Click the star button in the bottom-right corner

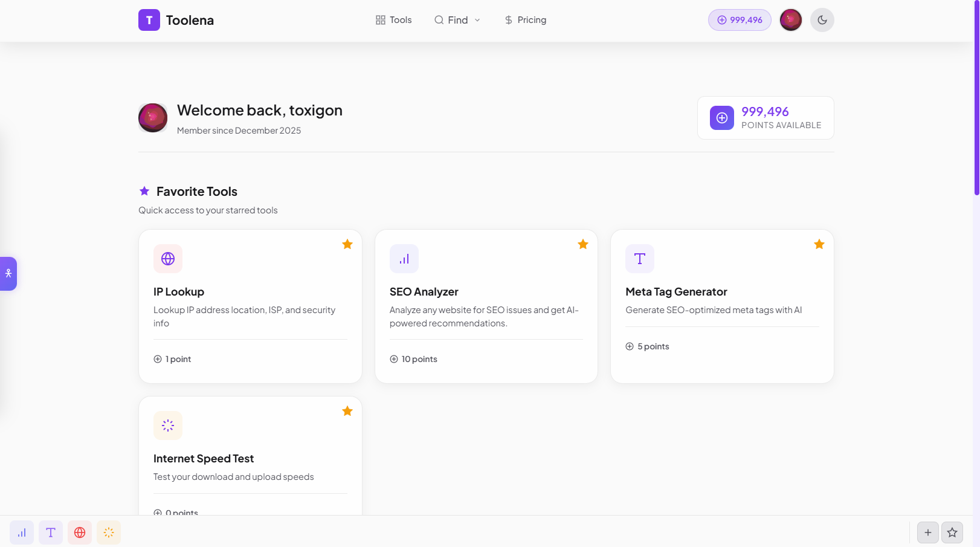point(952,532)
